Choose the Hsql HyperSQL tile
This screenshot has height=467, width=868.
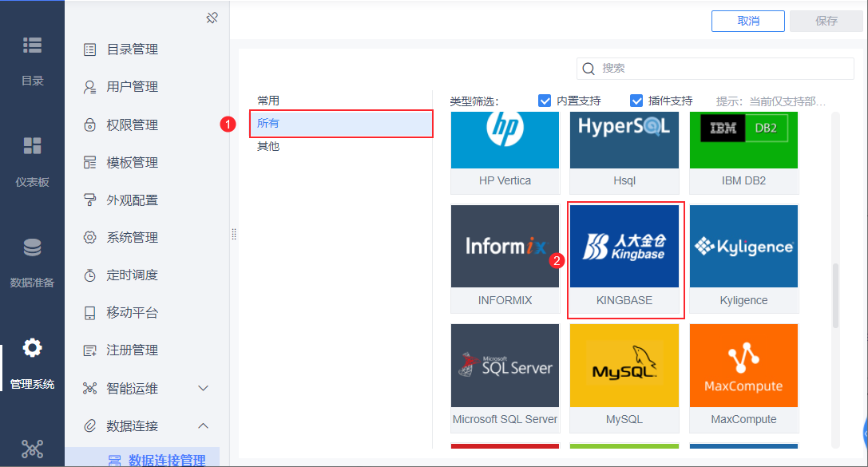(624, 152)
